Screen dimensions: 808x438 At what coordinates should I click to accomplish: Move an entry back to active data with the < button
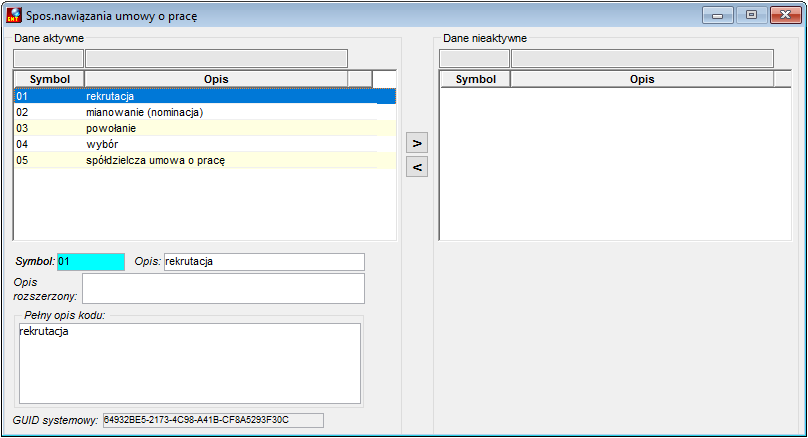417,167
